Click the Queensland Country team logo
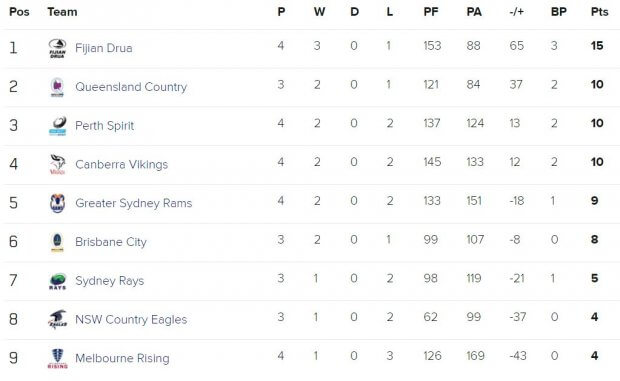This screenshot has height=381, width=620. pyautogui.click(x=57, y=87)
